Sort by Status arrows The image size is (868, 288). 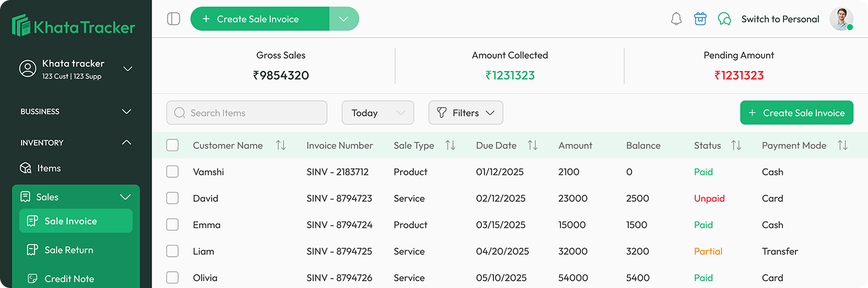coord(736,145)
